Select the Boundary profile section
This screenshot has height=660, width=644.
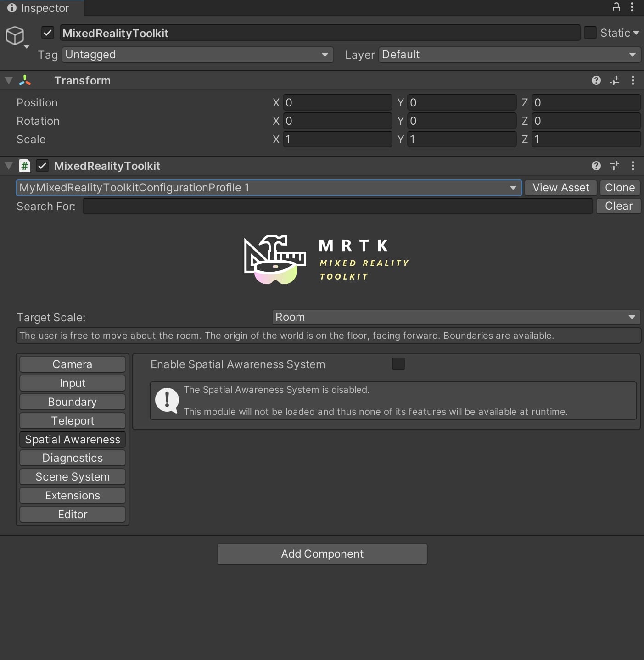pyautogui.click(x=73, y=402)
